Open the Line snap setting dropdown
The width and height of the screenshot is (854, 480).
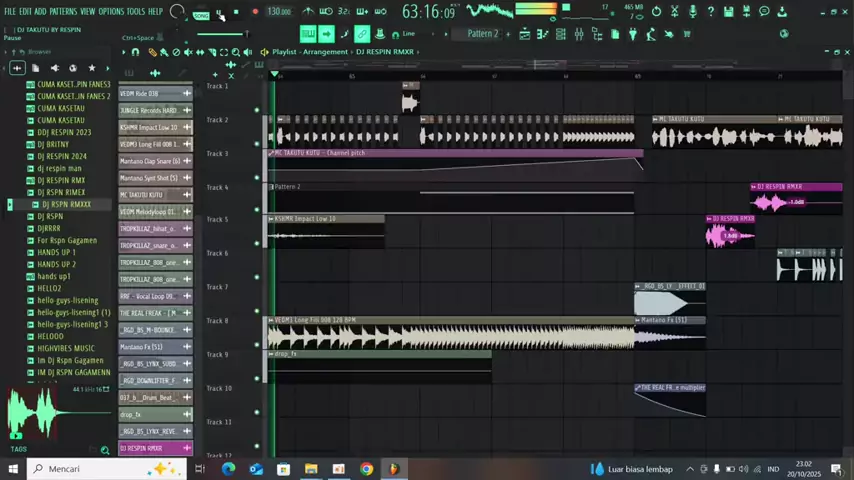coord(408,34)
